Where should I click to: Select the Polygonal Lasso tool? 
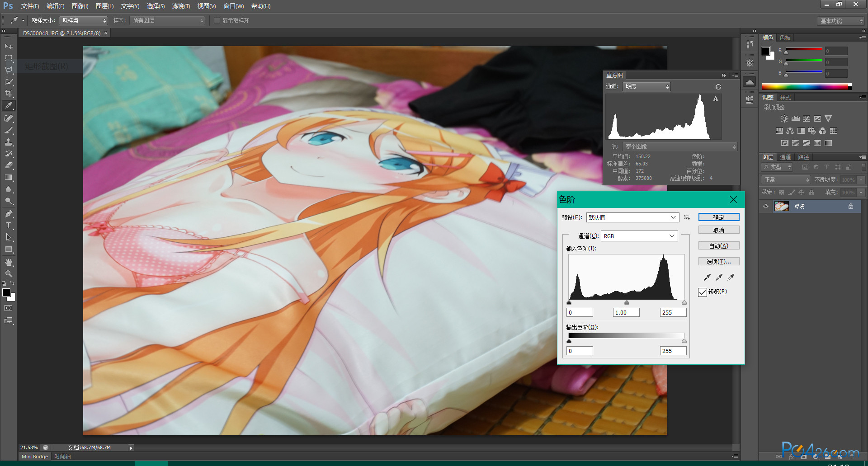(9, 70)
